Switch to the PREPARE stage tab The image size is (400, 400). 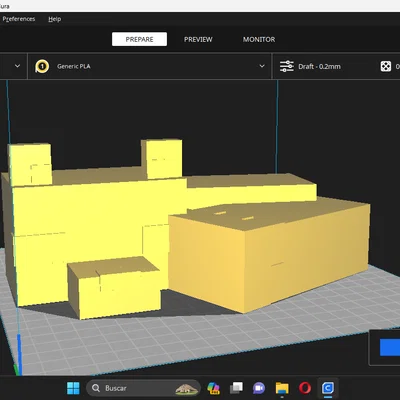tap(139, 39)
